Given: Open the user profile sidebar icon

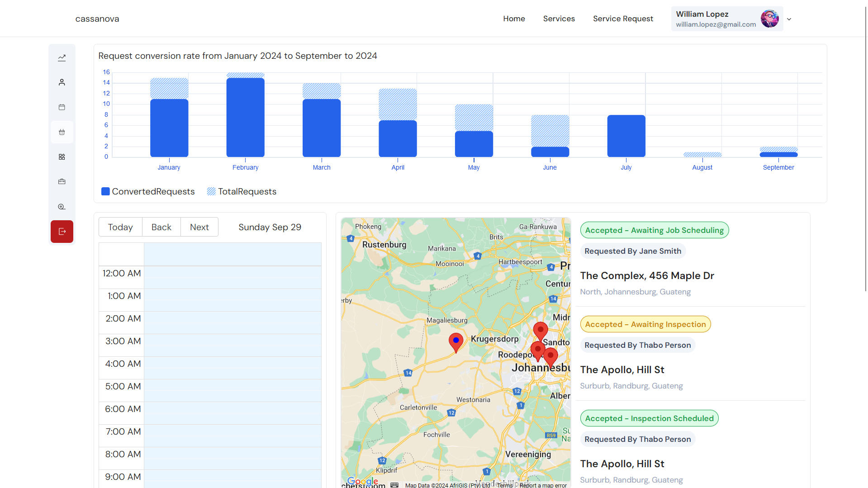Looking at the screenshot, I should pos(62,82).
